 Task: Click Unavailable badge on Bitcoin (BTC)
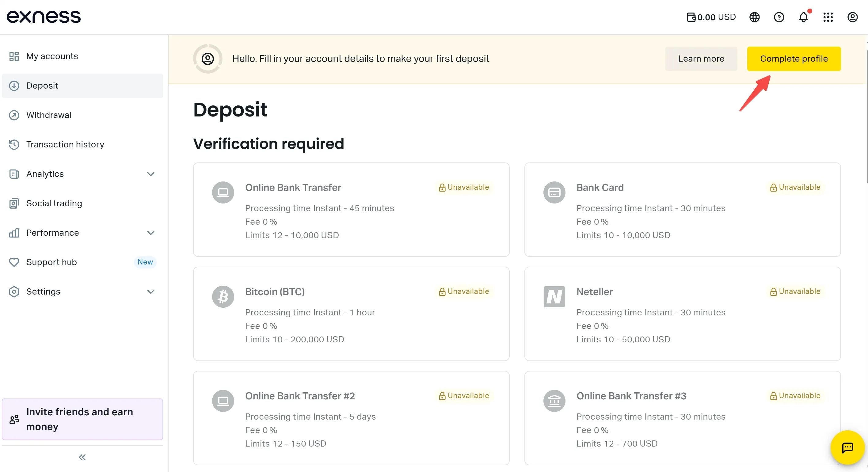tap(464, 291)
